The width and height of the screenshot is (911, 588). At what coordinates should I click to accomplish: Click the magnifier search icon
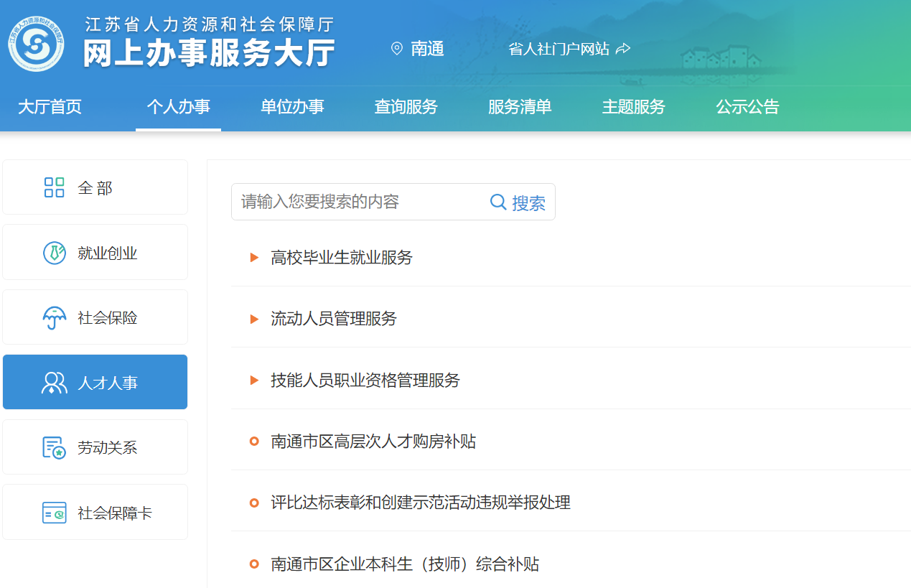[x=497, y=202]
